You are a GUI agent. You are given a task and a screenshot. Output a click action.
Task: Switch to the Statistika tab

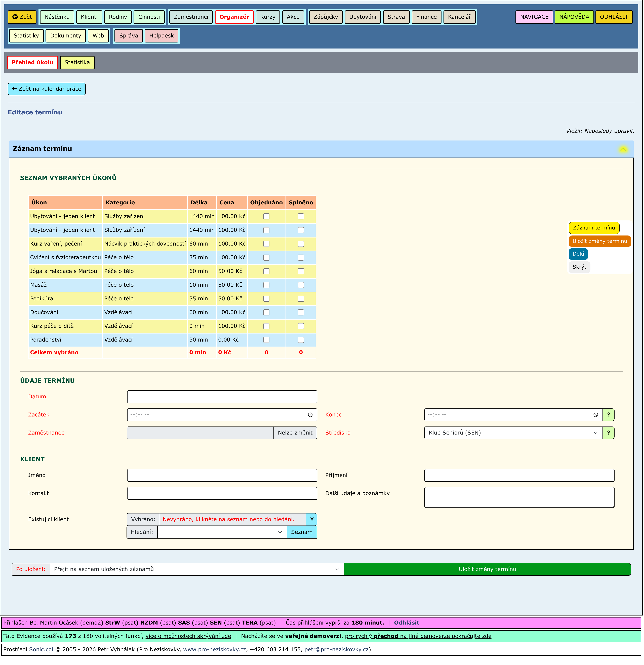click(77, 62)
